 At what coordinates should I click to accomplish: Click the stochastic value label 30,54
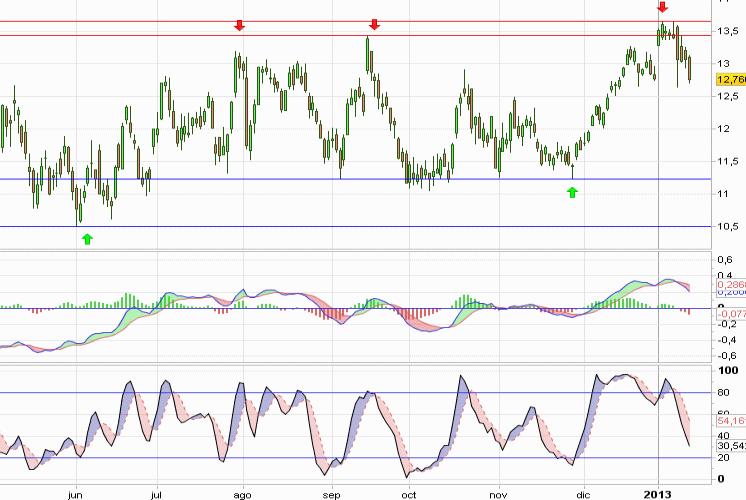(x=730, y=445)
